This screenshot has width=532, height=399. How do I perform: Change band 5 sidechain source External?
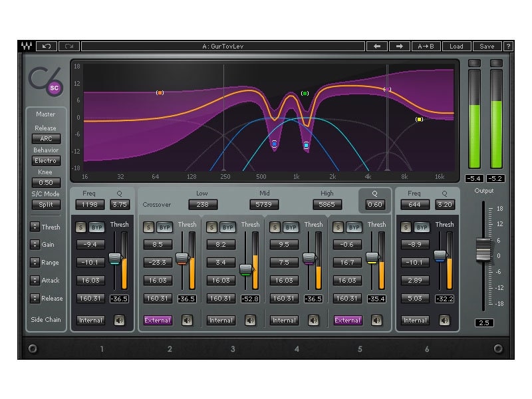tap(347, 321)
